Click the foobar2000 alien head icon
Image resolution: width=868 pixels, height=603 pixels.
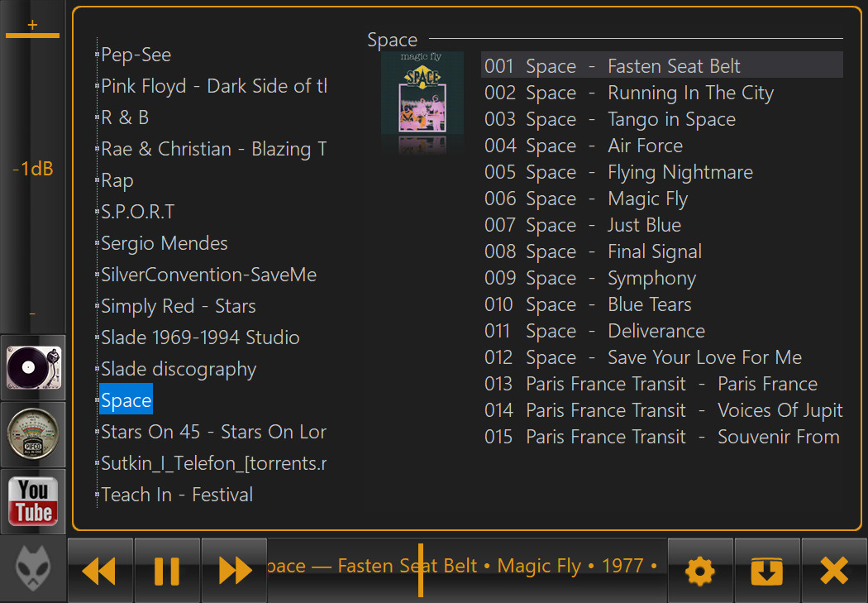pos(33,570)
